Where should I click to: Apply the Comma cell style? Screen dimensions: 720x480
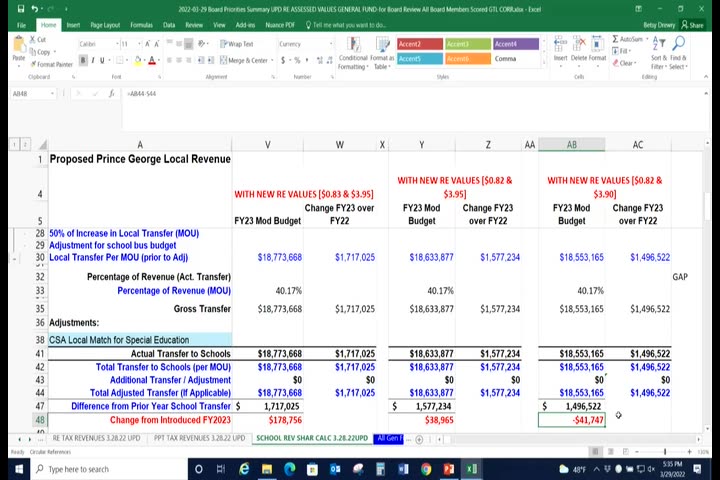pyautogui.click(x=516, y=59)
